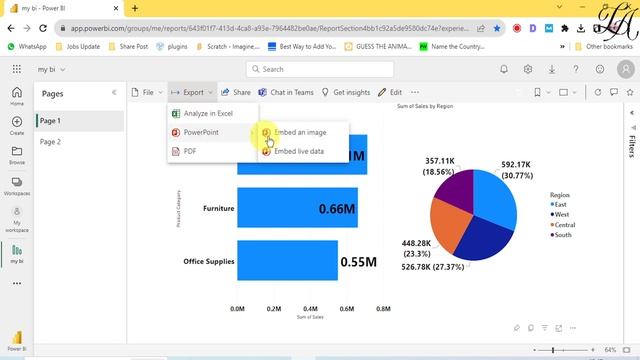This screenshot has height=360, width=640.
Task: Click in the Search box
Action: (320, 69)
